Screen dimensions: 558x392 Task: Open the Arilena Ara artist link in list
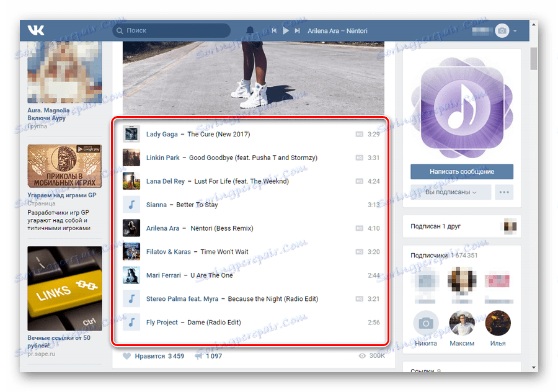162,228
